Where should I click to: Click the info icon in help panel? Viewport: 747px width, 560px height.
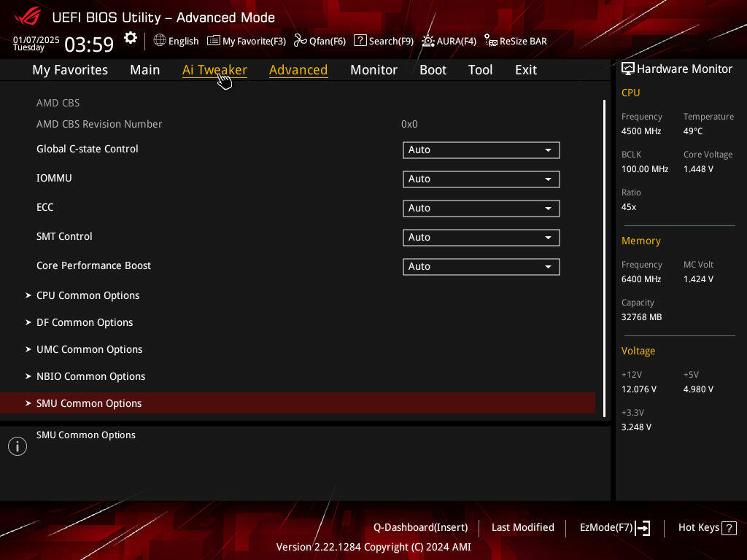pyautogui.click(x=18, y=446)
